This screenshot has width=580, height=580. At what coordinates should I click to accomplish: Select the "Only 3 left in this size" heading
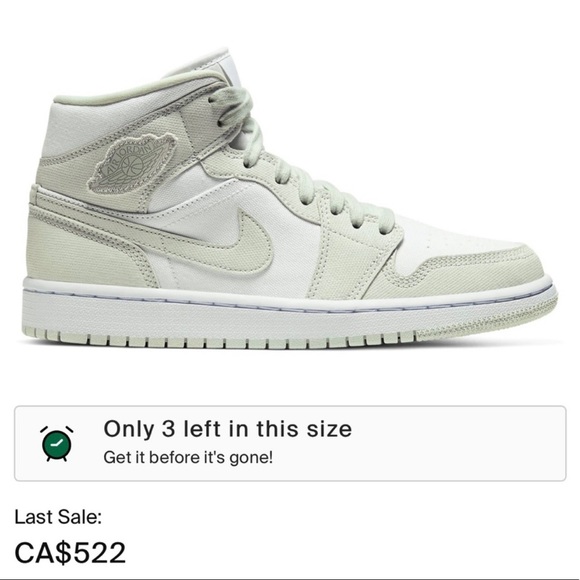tap(227, 429)
